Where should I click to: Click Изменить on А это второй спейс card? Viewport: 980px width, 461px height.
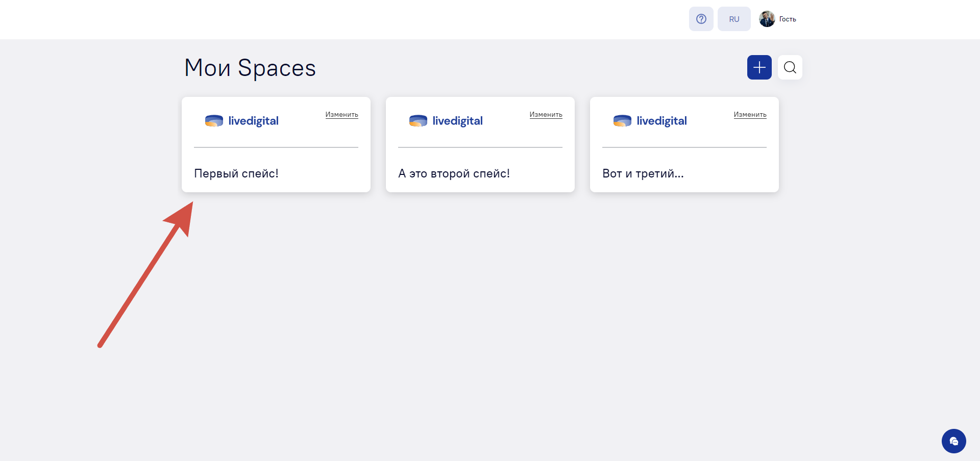(x=546, y=115)
